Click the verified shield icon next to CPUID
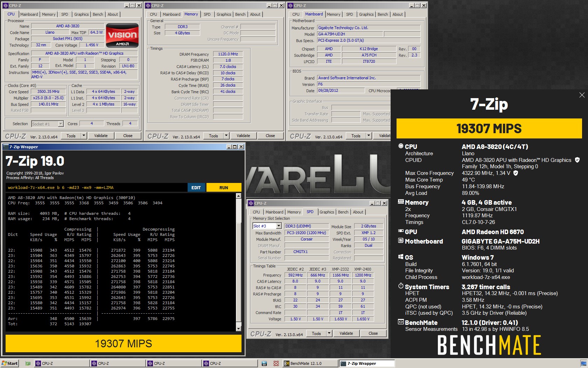The height and width of the screenshot is (368, 588). tap(577, 160)
